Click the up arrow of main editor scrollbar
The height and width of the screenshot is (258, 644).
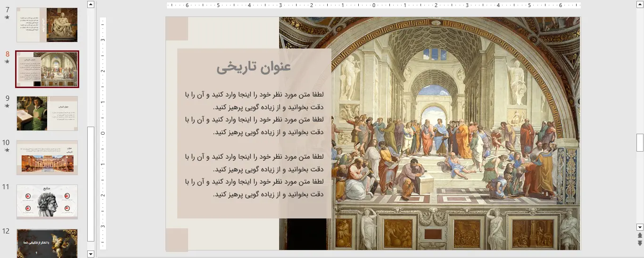click(x=640, y=4)
